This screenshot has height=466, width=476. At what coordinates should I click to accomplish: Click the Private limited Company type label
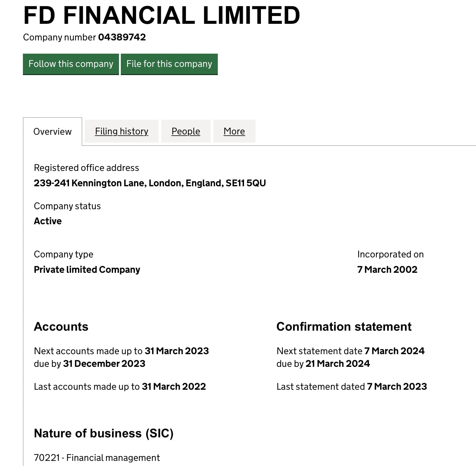87,269
